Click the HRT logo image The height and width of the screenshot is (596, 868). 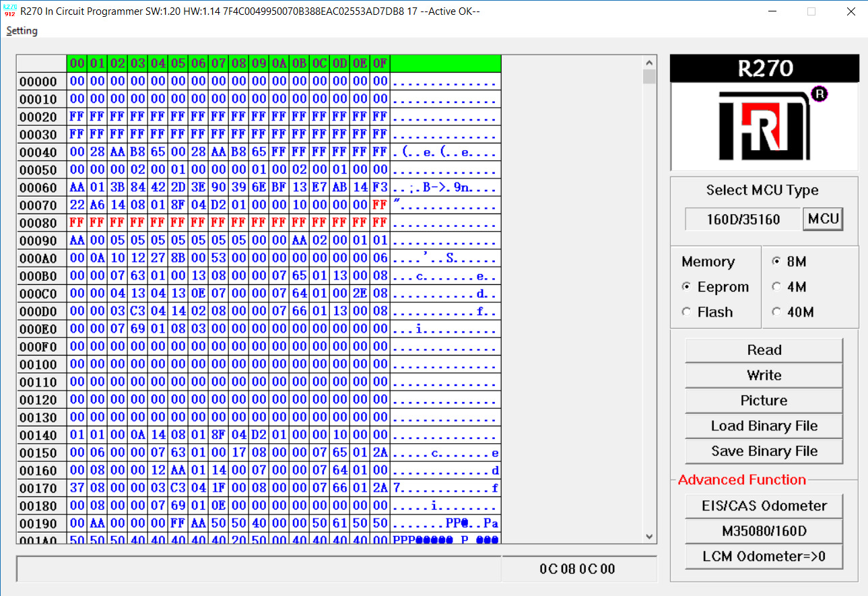coord(764,127)
